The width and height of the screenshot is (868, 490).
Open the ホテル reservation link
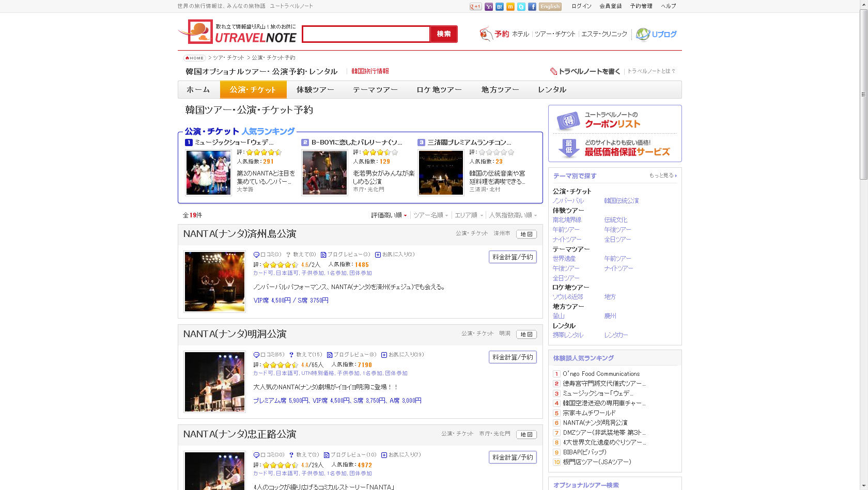click(520, 34)
